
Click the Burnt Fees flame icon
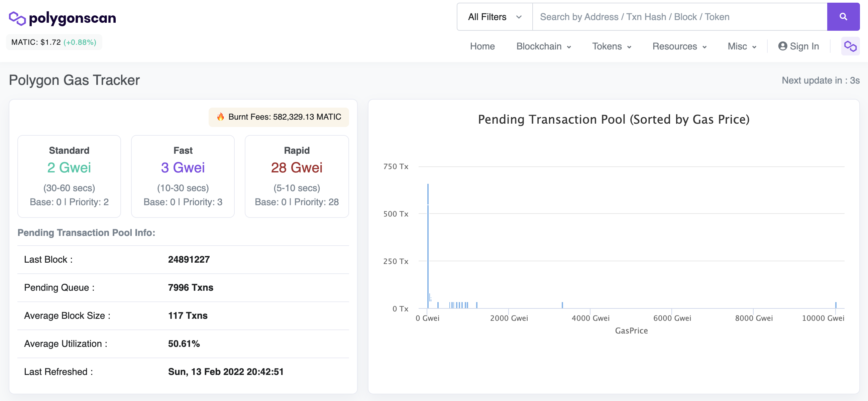[220, 117]
